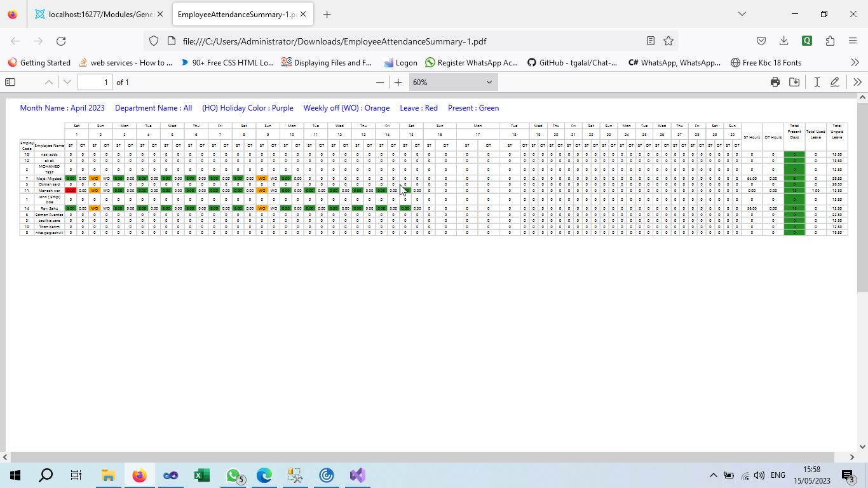Open the Pocket save icon
Viewport: 868px width, 488px height.
point(761,41)
